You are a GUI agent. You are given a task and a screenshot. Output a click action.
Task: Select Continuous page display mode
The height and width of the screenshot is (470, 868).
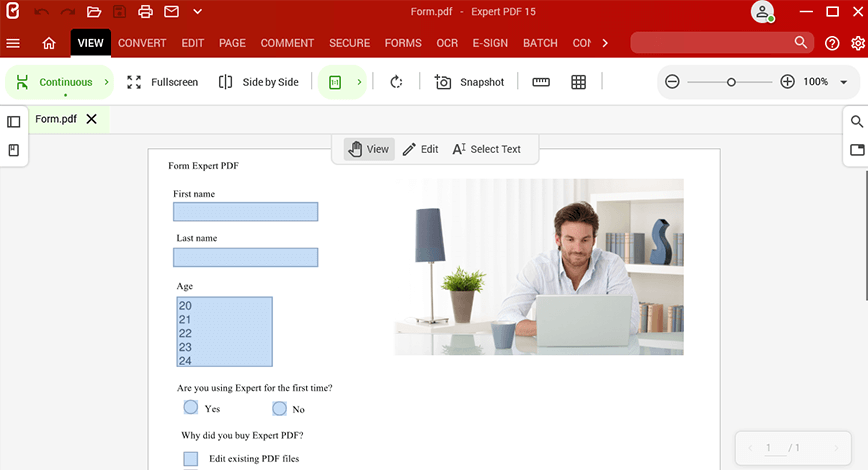[x=54, y=82]
